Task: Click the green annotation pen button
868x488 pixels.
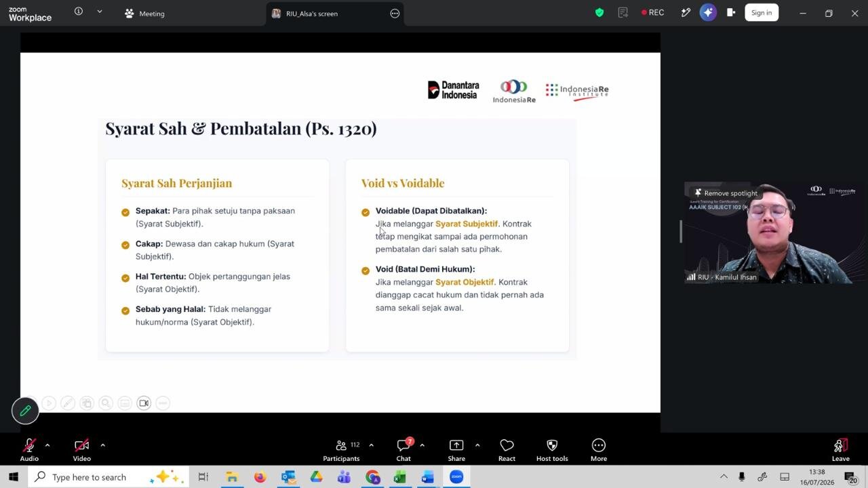Action: pyautogui.click(x=25, y=411)
